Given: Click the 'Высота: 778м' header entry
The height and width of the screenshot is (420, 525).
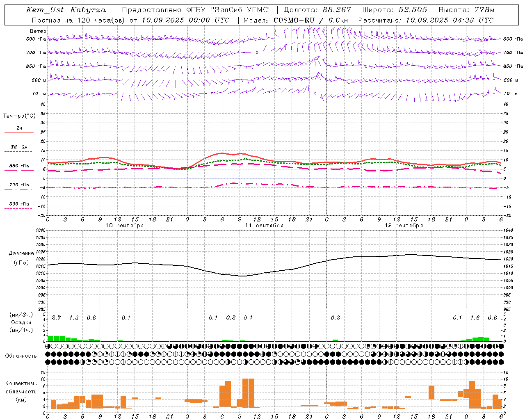Looking at the screenshot, I should (466, 10).
